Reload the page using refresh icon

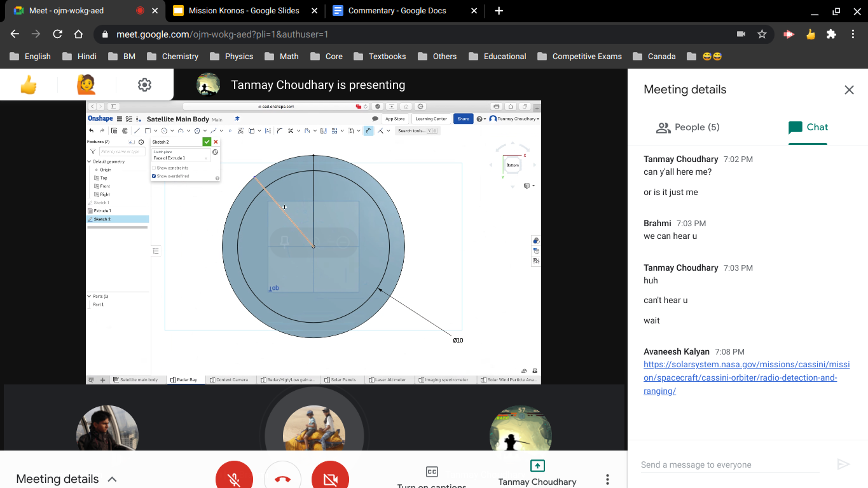(57, 34)
